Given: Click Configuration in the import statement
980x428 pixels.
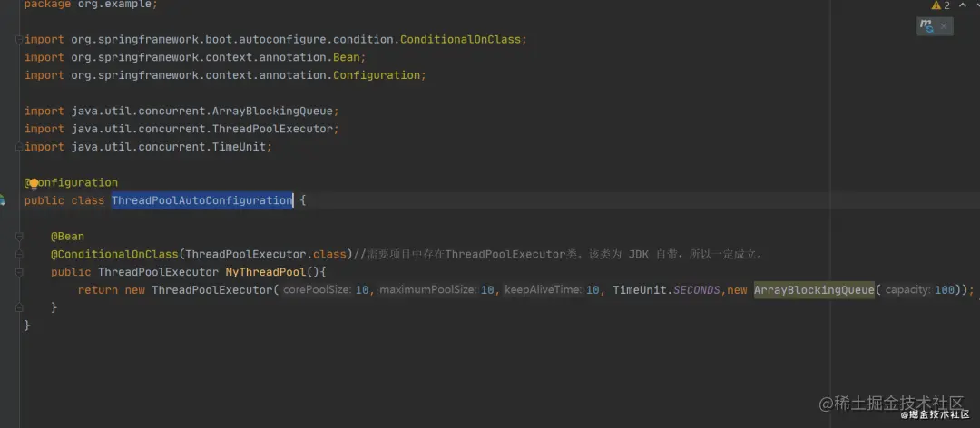Looking at the screenshot, I should 377,75.
